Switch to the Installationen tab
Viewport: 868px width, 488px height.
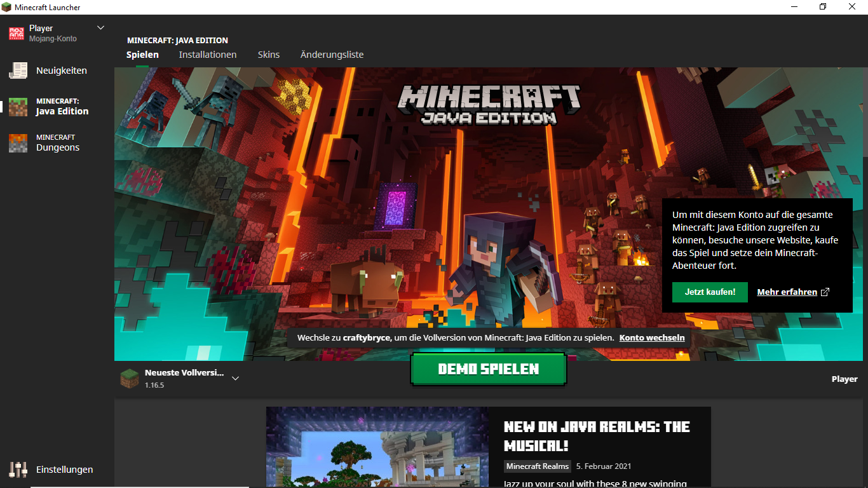pyautogui.click(x=208, y=55)
